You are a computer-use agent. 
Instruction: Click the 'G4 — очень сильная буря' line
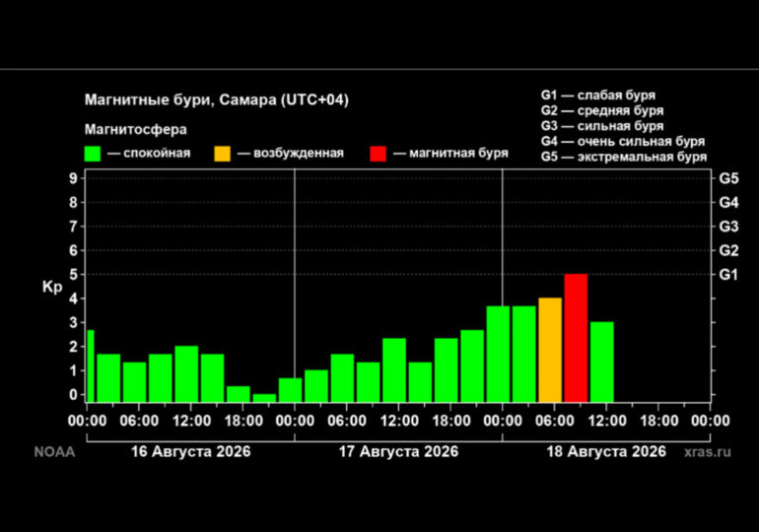point(623,142)
